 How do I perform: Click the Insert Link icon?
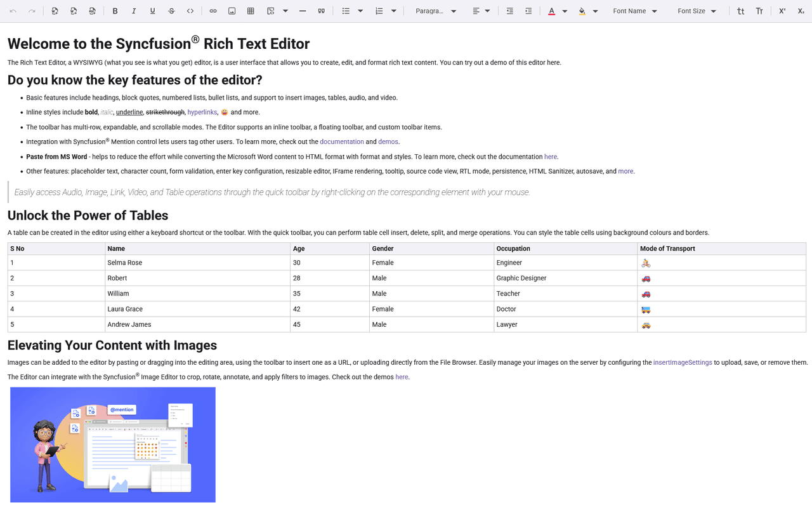click(x=213, y=11)
